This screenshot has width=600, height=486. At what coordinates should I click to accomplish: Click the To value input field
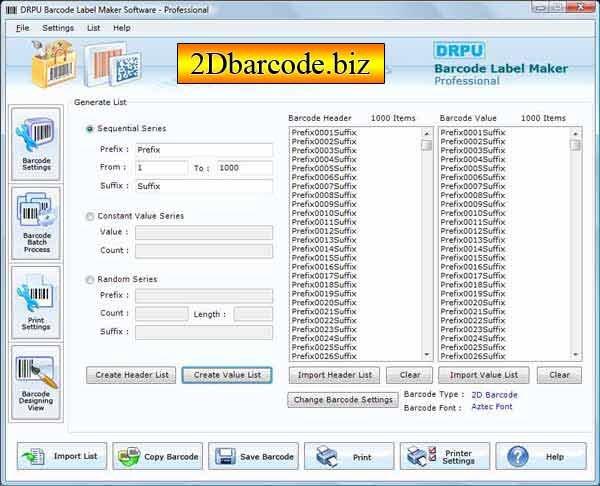[x=245, y=168]
